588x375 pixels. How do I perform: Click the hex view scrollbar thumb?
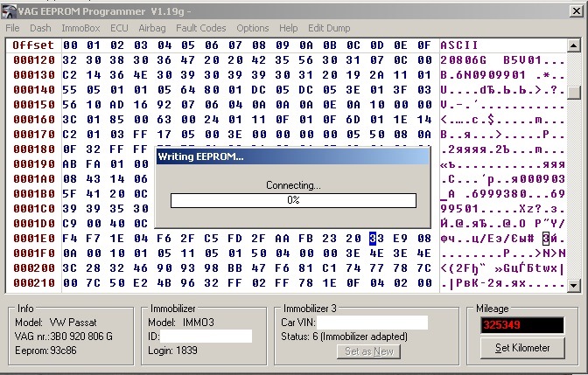574,92
